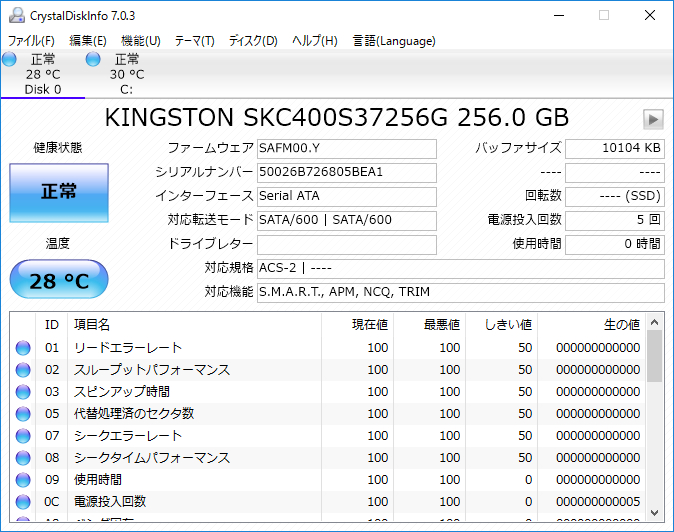
Task: Select the Disk 0 tab
Action: [x=43, y=74]
